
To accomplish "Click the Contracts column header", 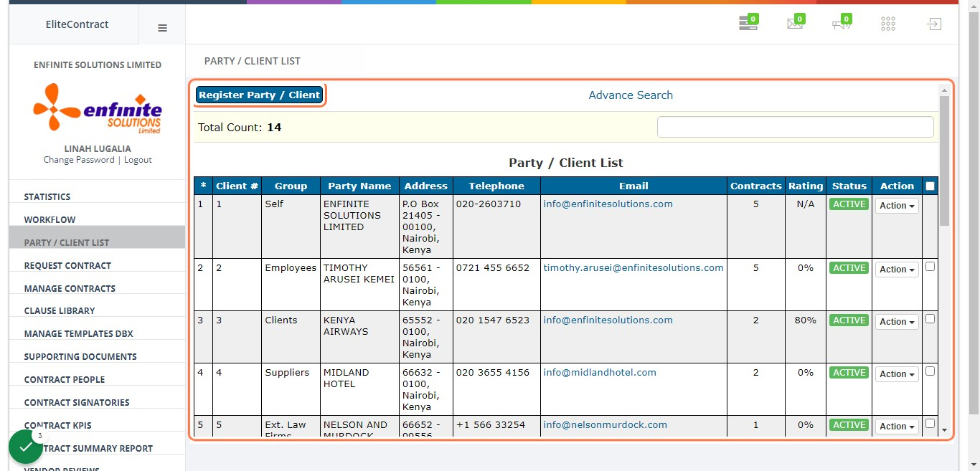I will point(755,186).
